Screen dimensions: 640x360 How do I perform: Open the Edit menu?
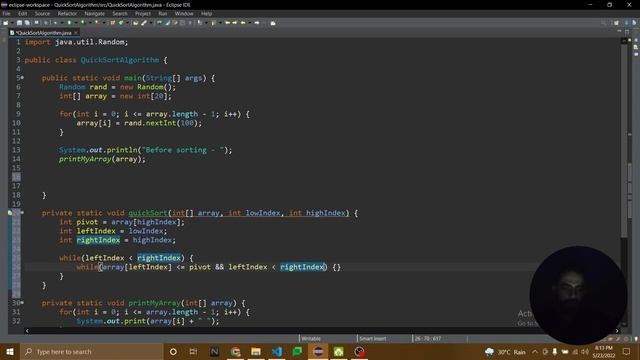click(x=22, y=13)
